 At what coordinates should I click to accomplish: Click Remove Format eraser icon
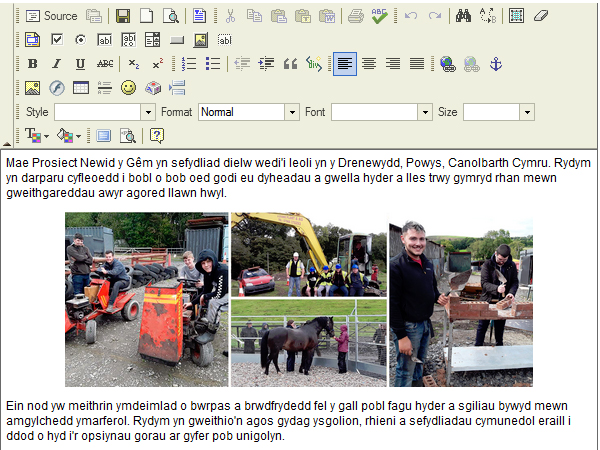click(541, 16)
